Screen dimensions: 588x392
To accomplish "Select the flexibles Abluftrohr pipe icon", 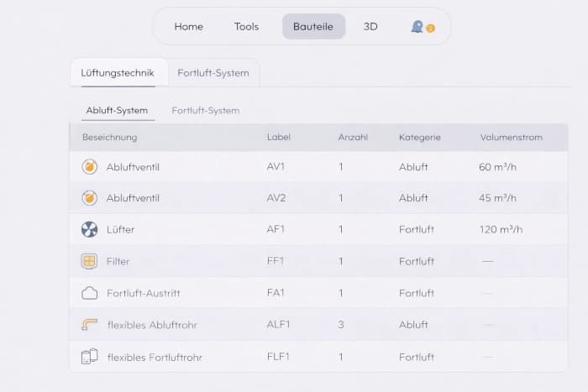I will (89, 325).
